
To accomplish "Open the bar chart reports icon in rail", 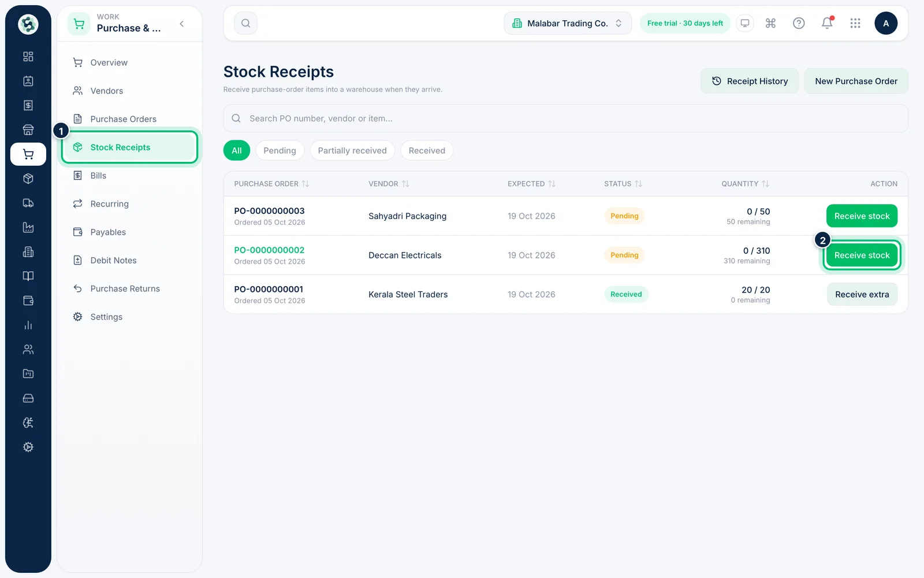I will 28,325.
